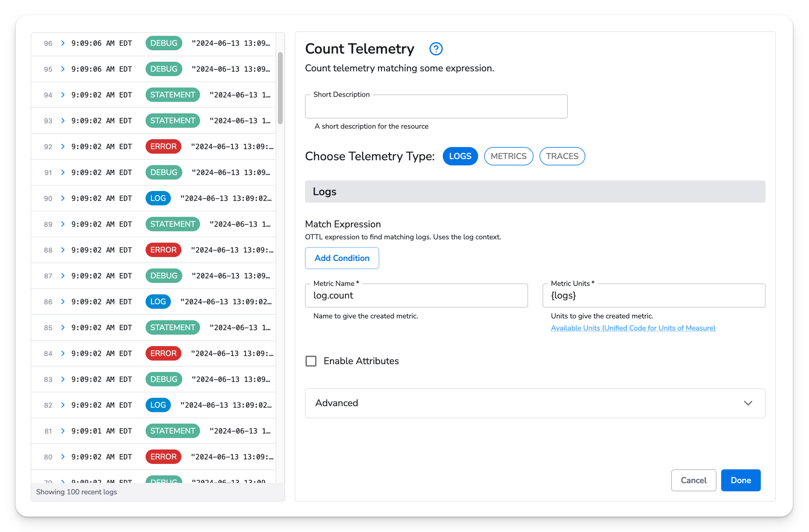809x532 pixels.
Task: Enable the Attributes checkbox
Action: pyautogui.click(x=311, y=361)
